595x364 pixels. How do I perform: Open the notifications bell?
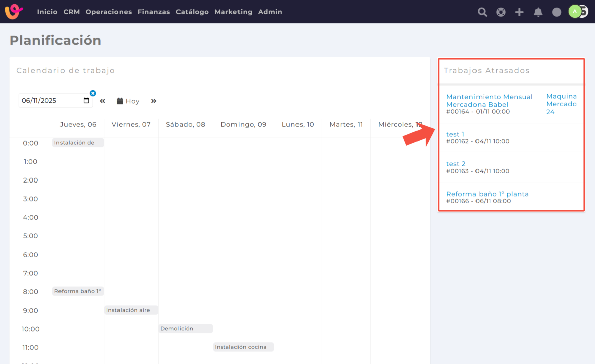(538, 12)
